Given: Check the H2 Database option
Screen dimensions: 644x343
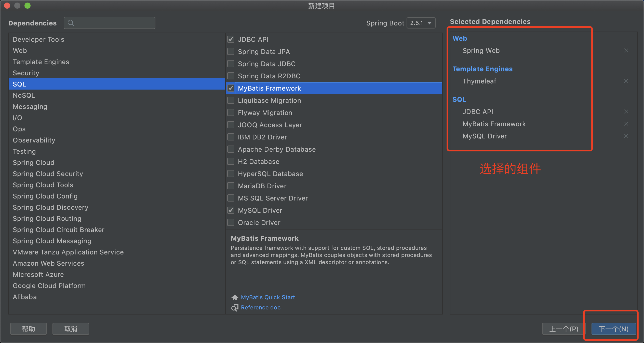Looking at the screenshot, I should [231, 161].
